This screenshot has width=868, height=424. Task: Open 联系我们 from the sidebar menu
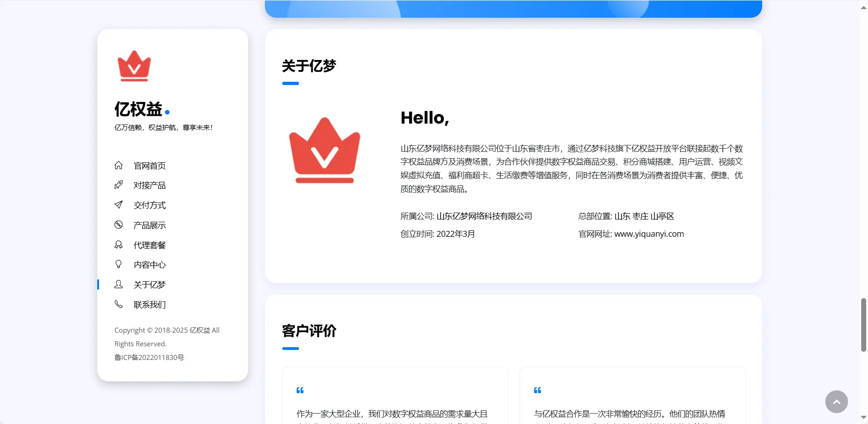coord(150,304)
